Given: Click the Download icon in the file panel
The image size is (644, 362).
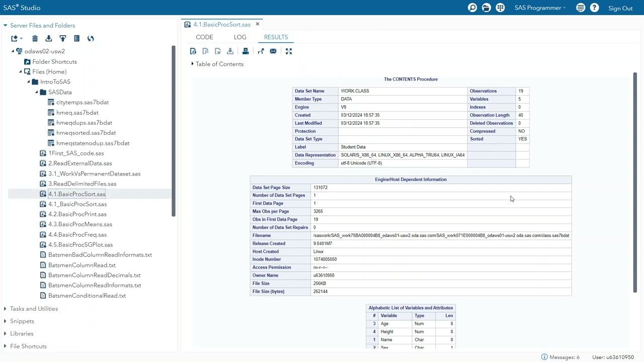Looking at the screenshot, I should pyautogui.click(x=49, y=38).
